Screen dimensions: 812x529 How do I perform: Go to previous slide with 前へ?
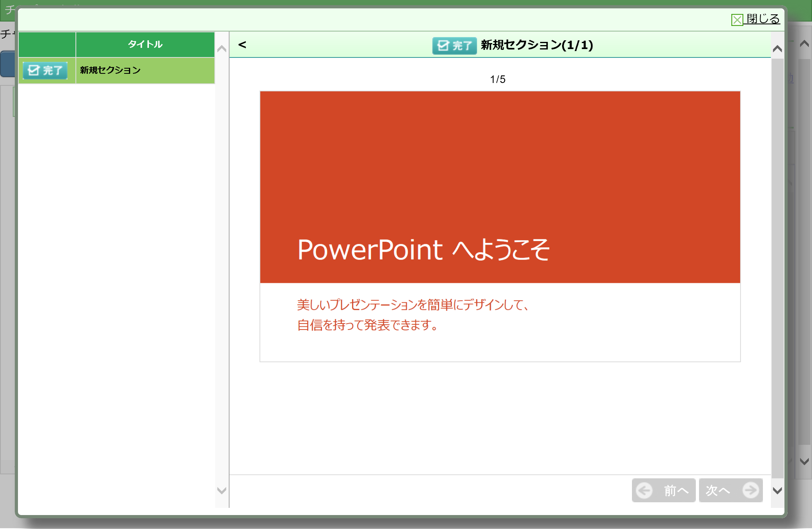pos(663,490)
